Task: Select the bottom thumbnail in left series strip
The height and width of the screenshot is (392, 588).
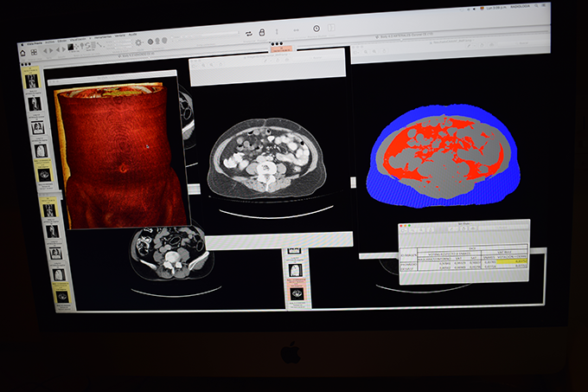Action: 62,297
